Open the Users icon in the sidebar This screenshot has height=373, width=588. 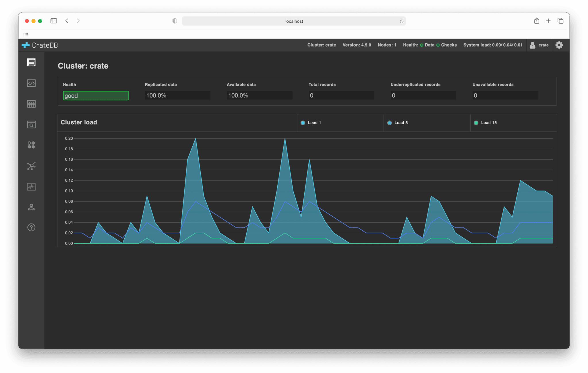31,207
